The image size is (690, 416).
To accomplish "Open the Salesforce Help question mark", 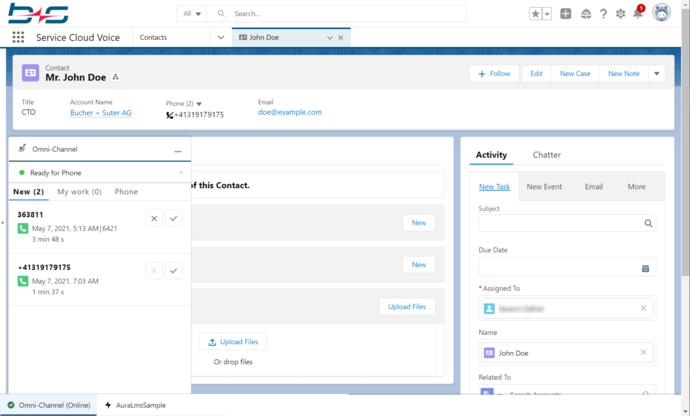I will pos(603,14).
